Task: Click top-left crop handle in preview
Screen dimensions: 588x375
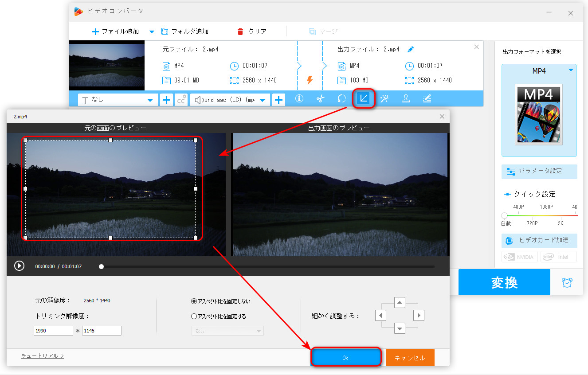Action: click(x=25, y=140)
